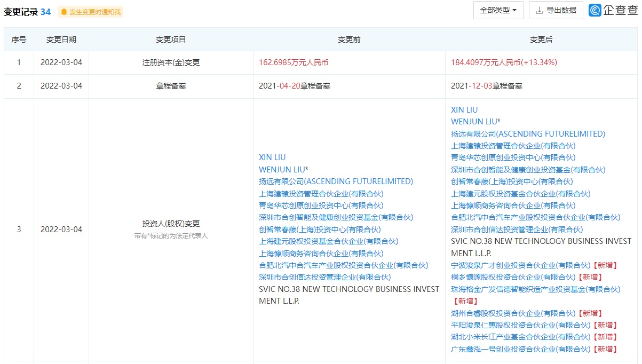Open 广东鑫泓一号创业投资合伙企业 link
642x364 pixels.
520,349
